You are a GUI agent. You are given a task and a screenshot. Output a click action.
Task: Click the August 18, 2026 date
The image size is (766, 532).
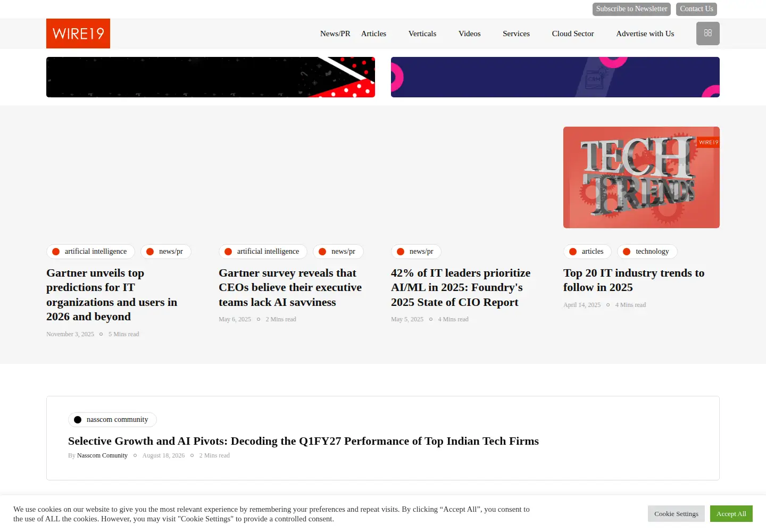tap(163, 455)
